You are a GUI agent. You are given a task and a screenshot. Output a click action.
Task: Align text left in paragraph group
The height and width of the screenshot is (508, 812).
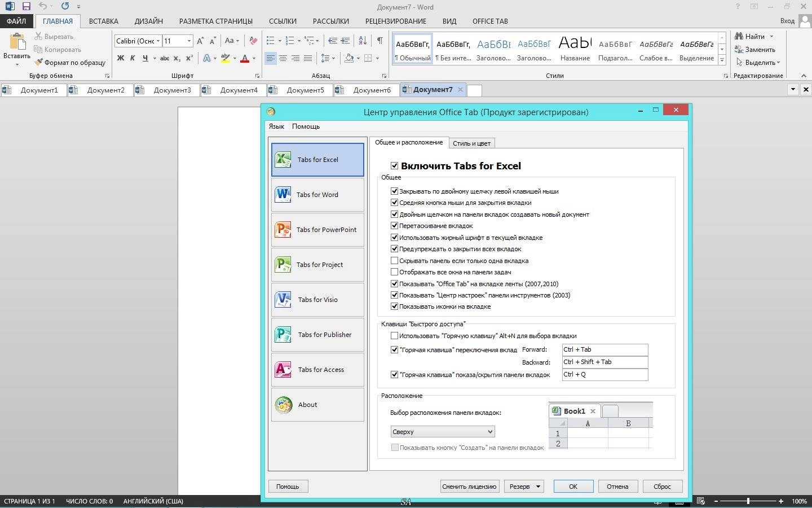(271, 58)
